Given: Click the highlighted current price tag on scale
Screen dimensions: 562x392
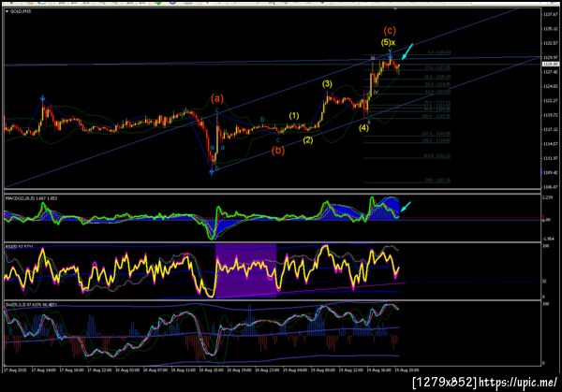Looking at the screenshot, I should tap(550, 64).
